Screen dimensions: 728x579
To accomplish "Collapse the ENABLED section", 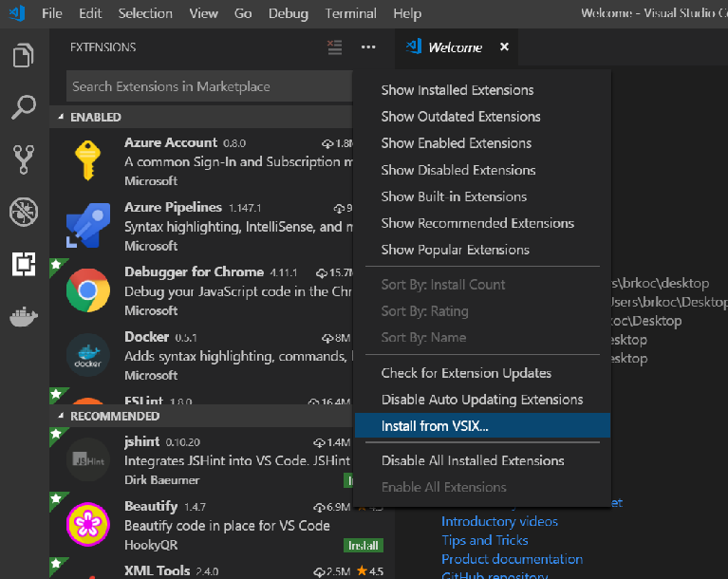I will [200, 117].
